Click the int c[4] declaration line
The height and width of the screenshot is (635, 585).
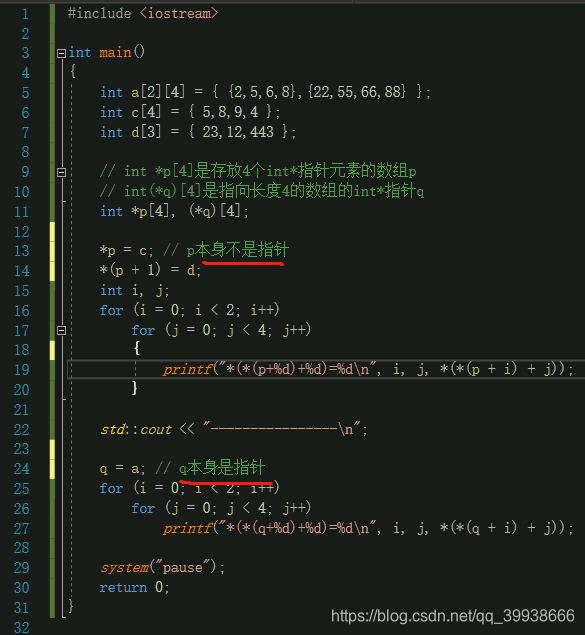190,112
